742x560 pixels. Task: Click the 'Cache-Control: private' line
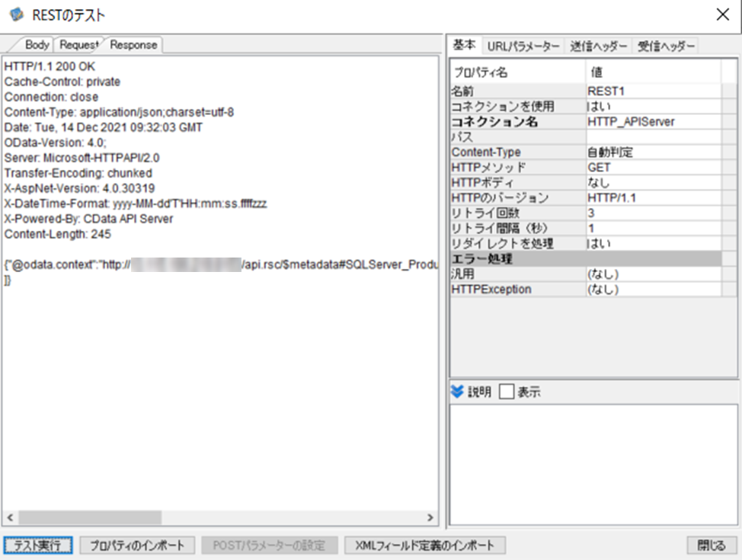62,82
